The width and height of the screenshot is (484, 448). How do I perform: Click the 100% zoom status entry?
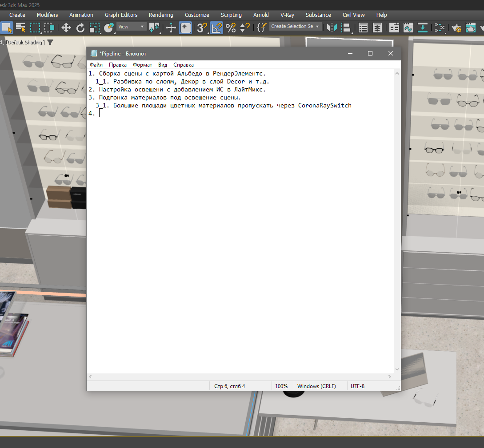pyautogui.click(x=281, y=386)
